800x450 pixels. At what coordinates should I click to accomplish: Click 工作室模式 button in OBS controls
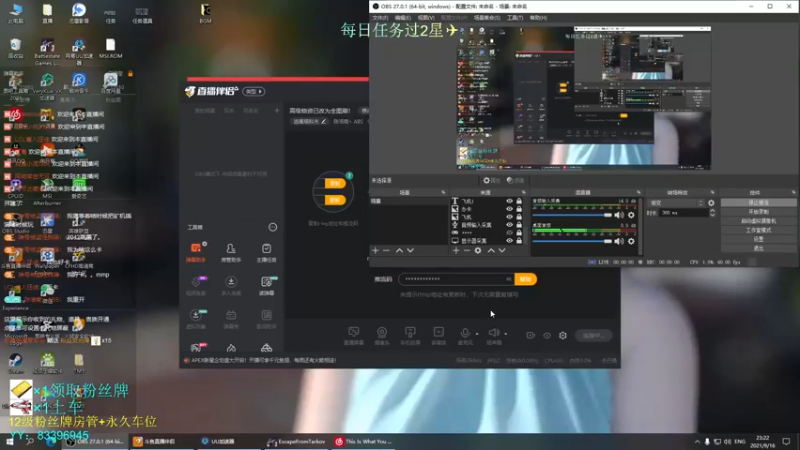(758, 230)
